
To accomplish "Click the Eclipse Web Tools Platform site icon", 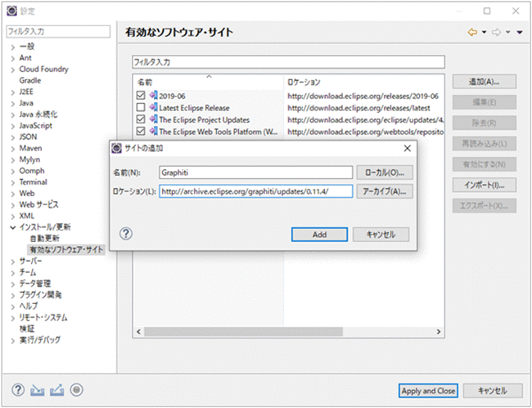I will click(153, 131).
